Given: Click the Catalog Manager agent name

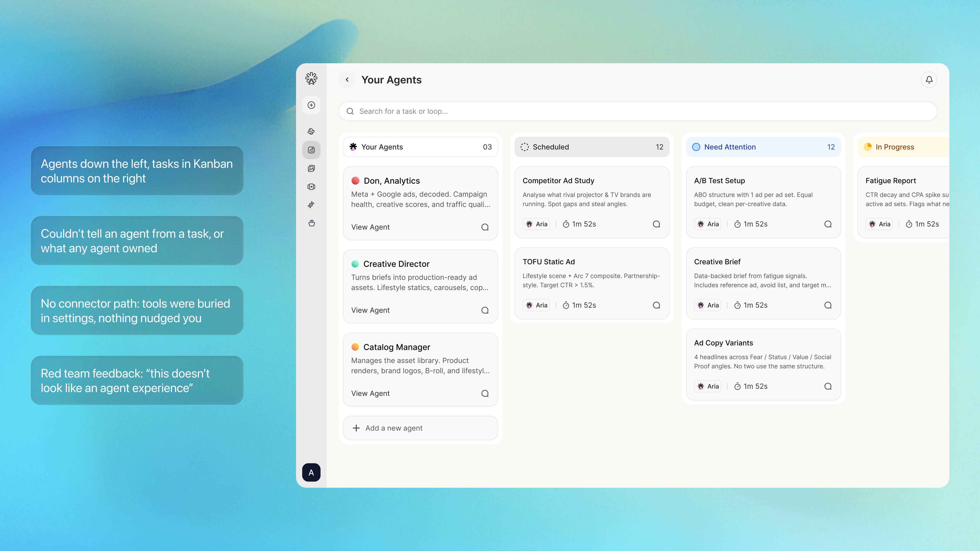Looking at the screenshot, I should [x=396, y=347].
